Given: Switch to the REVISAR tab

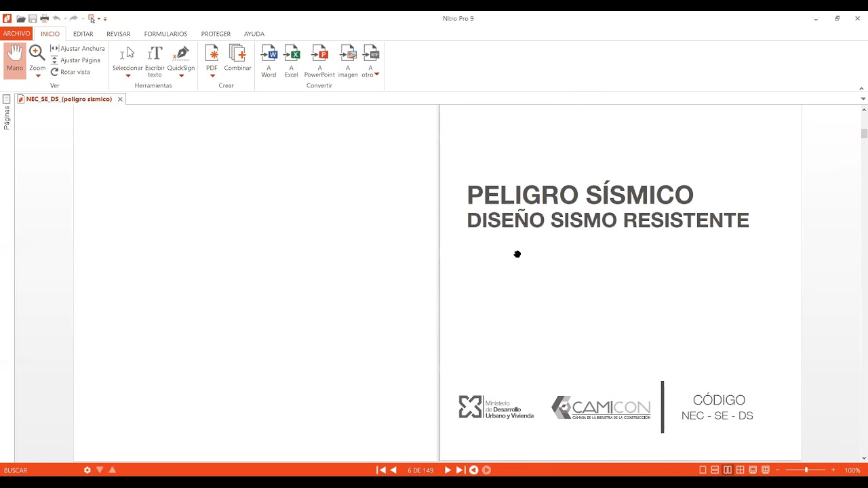Looking at the screenshot, I should point(118,33).
